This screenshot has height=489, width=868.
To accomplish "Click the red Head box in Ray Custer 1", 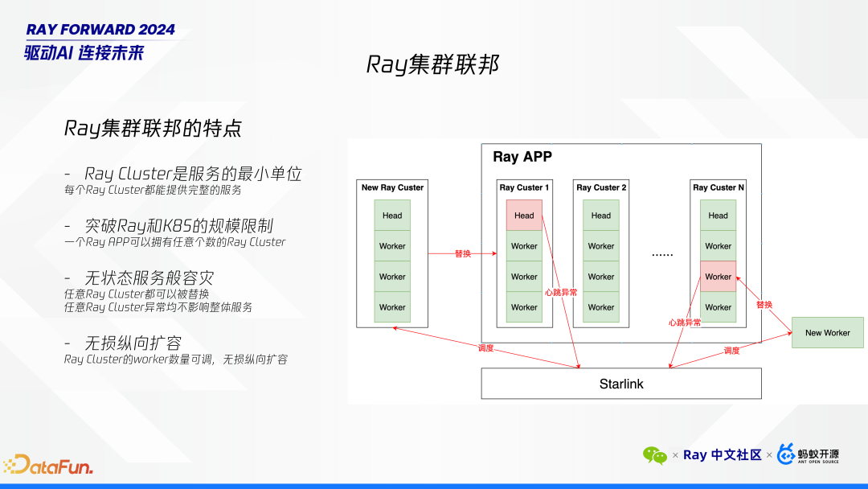I will pos(523,215).
